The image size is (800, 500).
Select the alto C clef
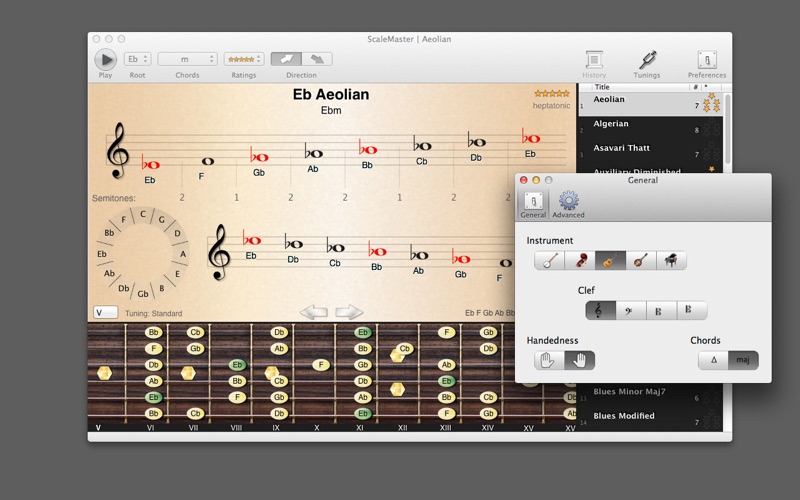[661, 310]
